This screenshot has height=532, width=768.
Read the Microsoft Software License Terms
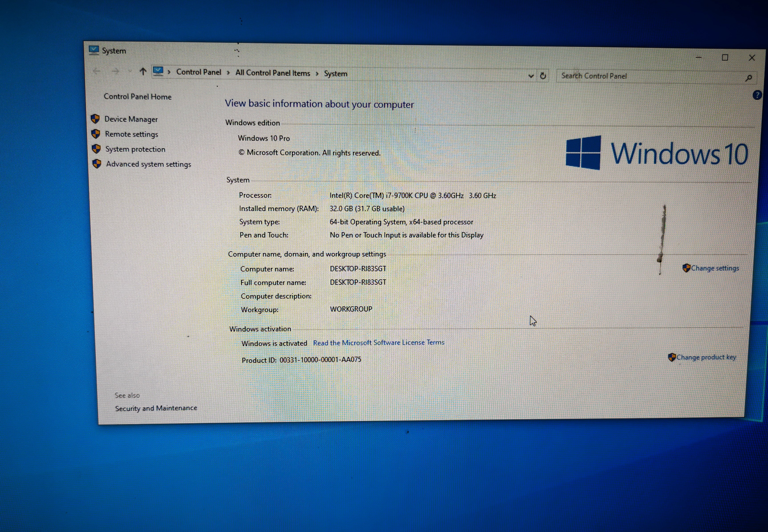pyautogui.click(x=378, y=343)
